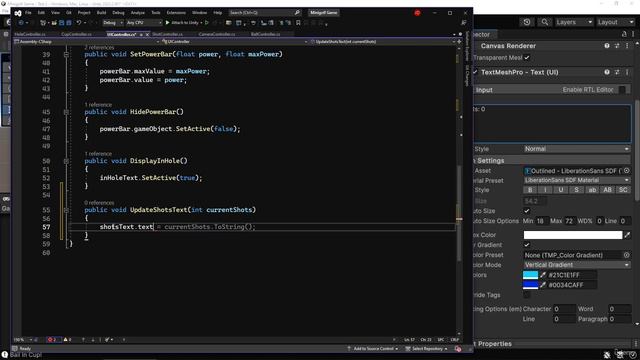Open the Material Preset dropdown
This screenshot has height=360, width=640.
click(x=576, y=180)
